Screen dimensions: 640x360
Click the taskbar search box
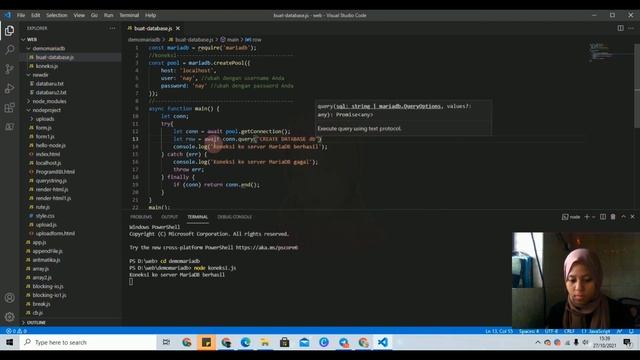click(88, 342)
